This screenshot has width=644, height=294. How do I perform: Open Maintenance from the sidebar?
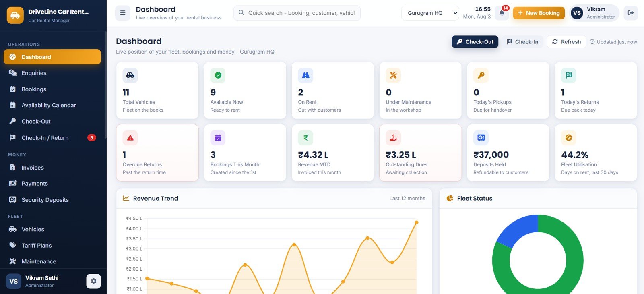[x=52, y=261]
